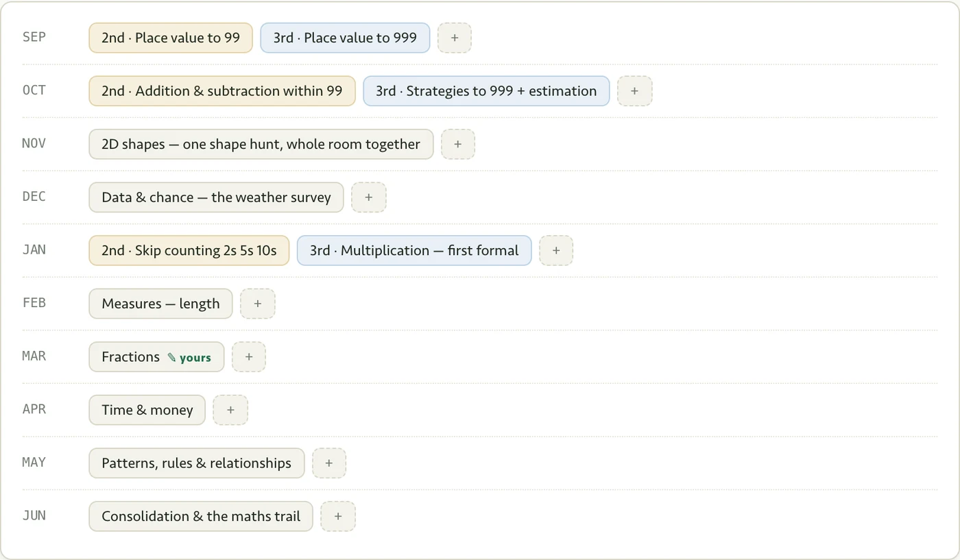Open the 'Measures — length' topic

coord(160,304)
